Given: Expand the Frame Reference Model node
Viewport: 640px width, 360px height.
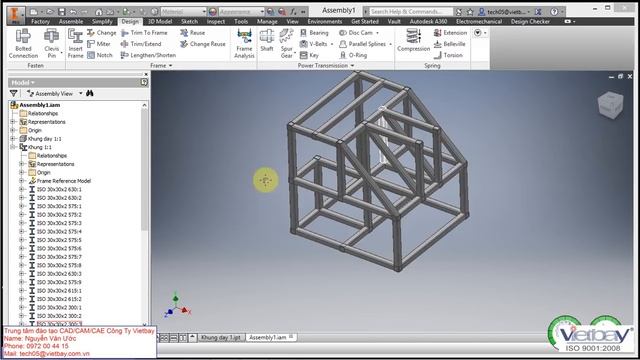Looking at the screenshot, I should point(22,181).
